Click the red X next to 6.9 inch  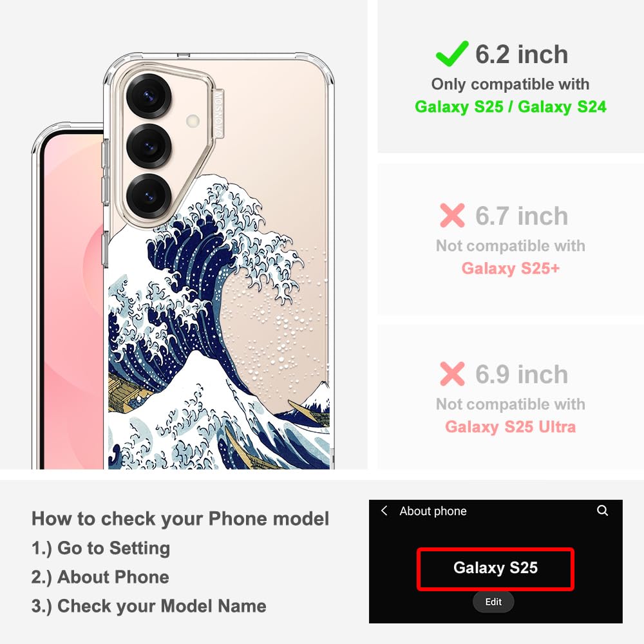click(x=452, y=374)
